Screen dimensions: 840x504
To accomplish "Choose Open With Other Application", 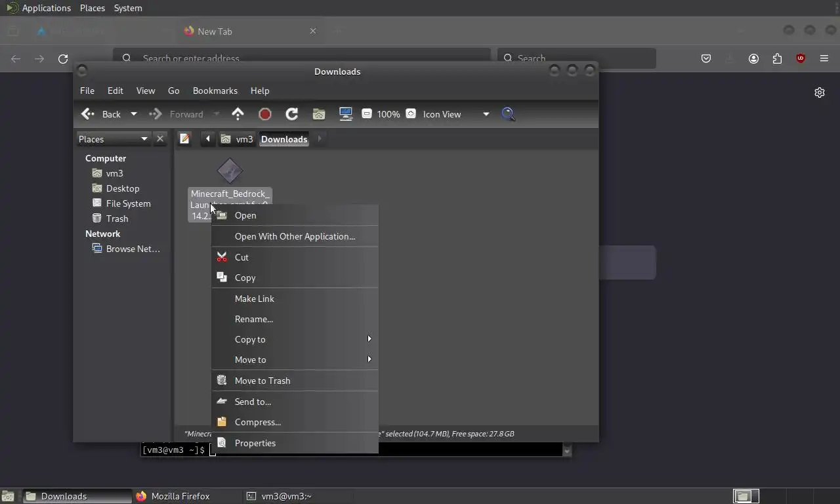I will pos(295,236).
